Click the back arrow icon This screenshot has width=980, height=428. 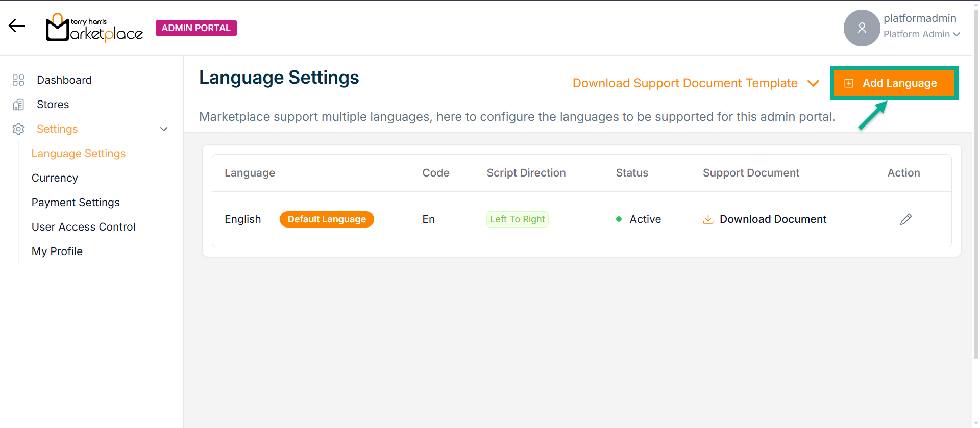[x=16, y=26]
